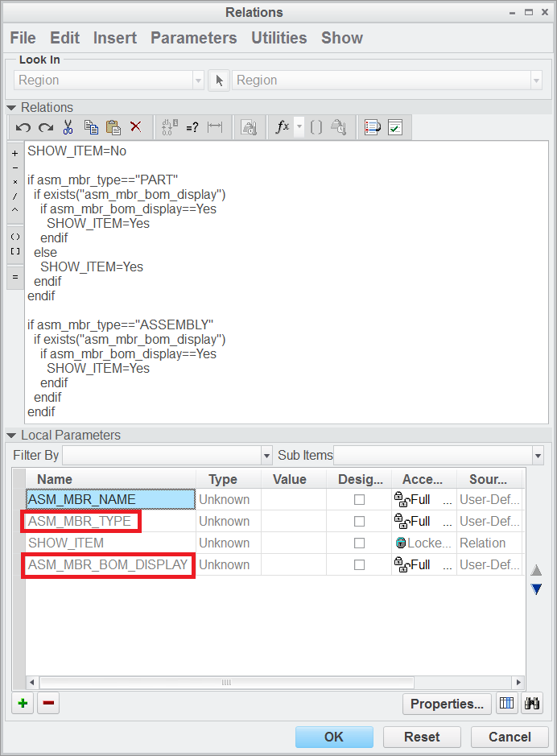The image size is (557, 756).
Task: Cut selected relation text with scissors icon
Action: (68, 127)
